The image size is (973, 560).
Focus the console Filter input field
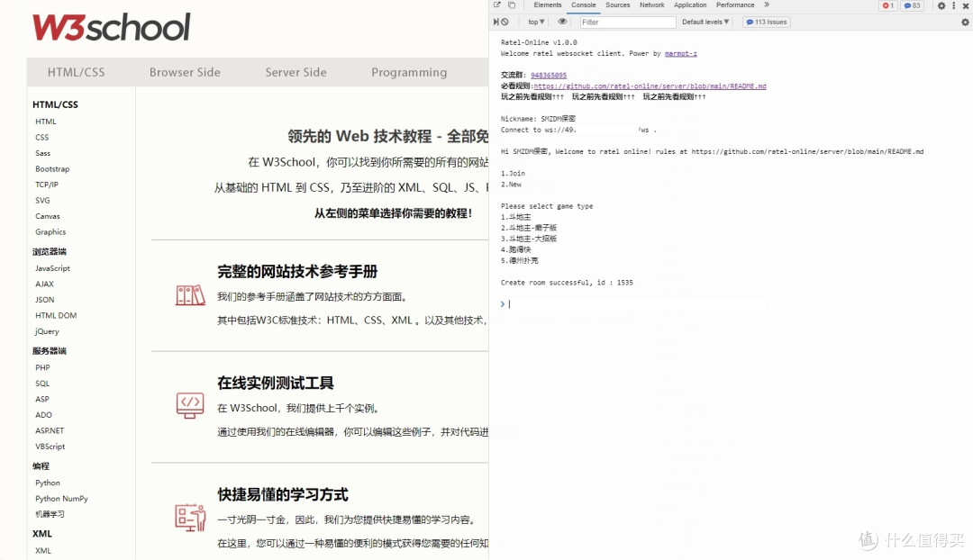point(627,23)
